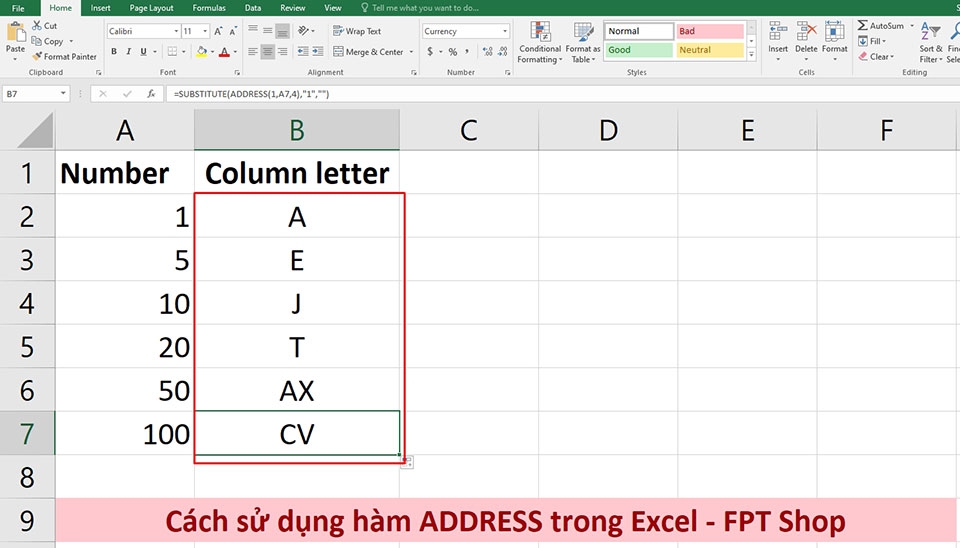Screen dimensions: 960x548
Task: Apply Percent Style icon
Action: click(452, 52)
